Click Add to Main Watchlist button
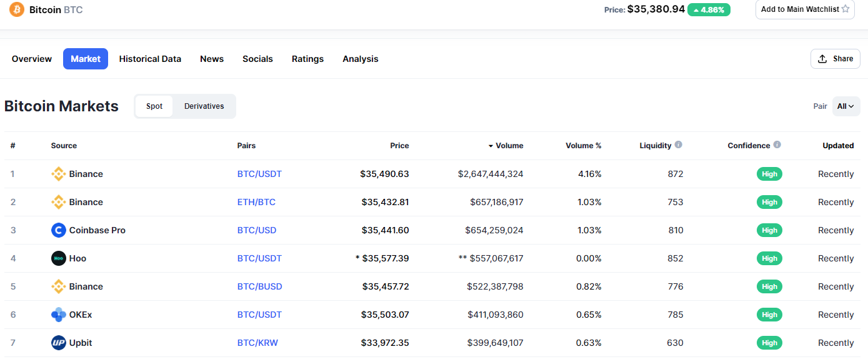Viewport: 868px width, 359px height. [805, 9]
